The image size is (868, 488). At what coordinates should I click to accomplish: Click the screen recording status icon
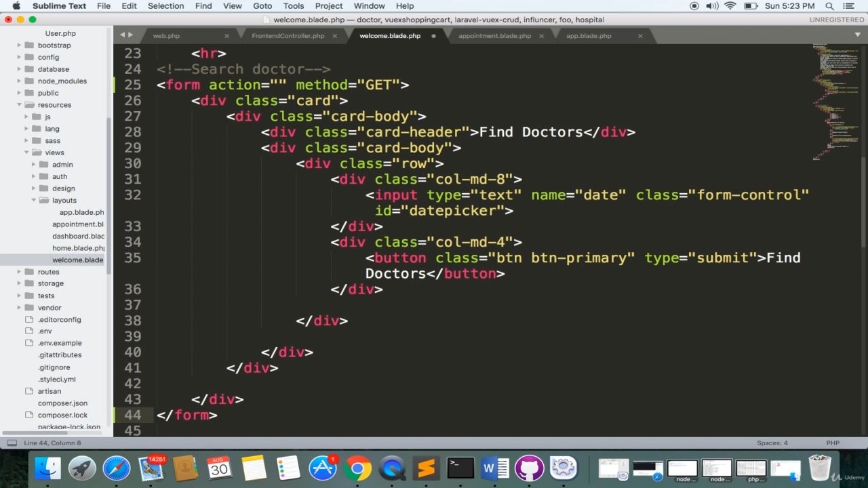[694, 6]
